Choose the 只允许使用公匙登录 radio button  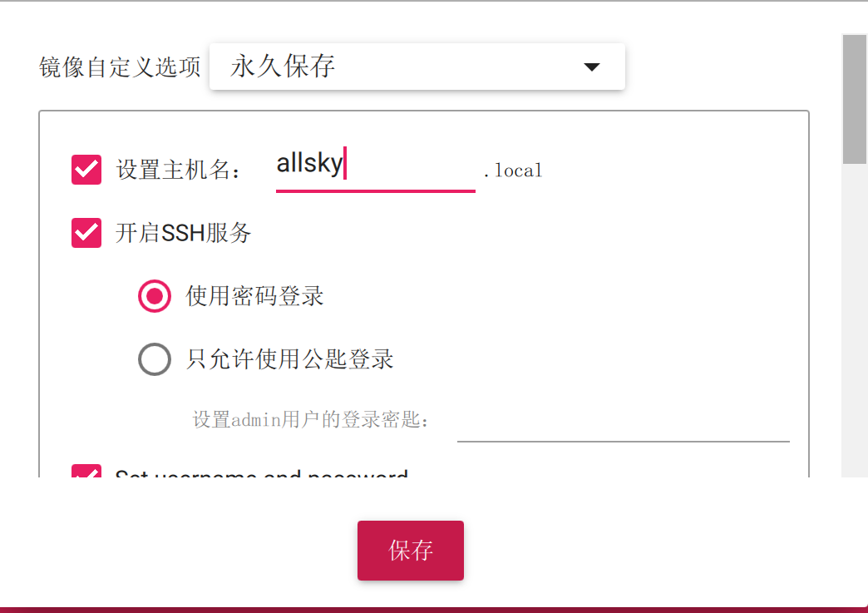[x=155, y=359]
